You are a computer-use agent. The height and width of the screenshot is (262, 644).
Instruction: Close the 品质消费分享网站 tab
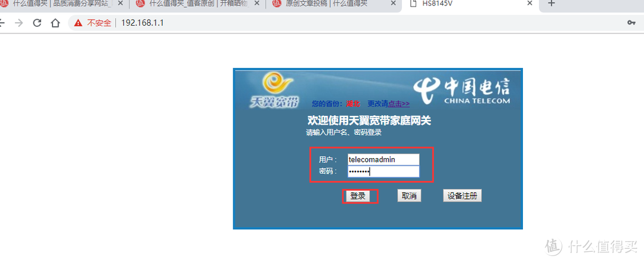point(120,3)
